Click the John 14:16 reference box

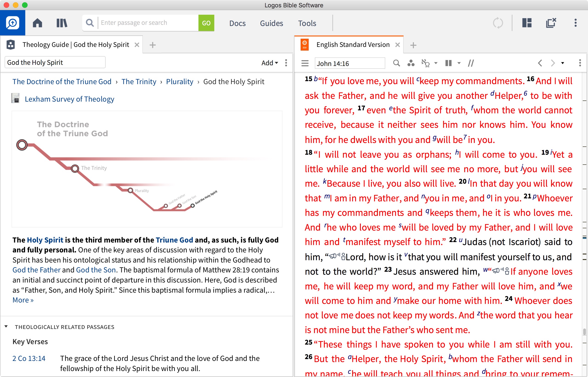click(x=350, y=63)
